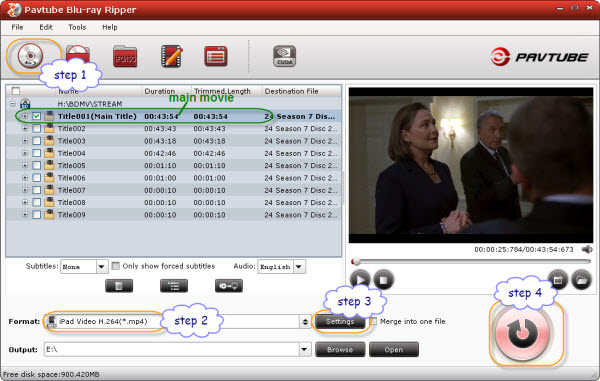Open the Output path dropdown arrow
The image size is (600, 381).
(305, 349)
